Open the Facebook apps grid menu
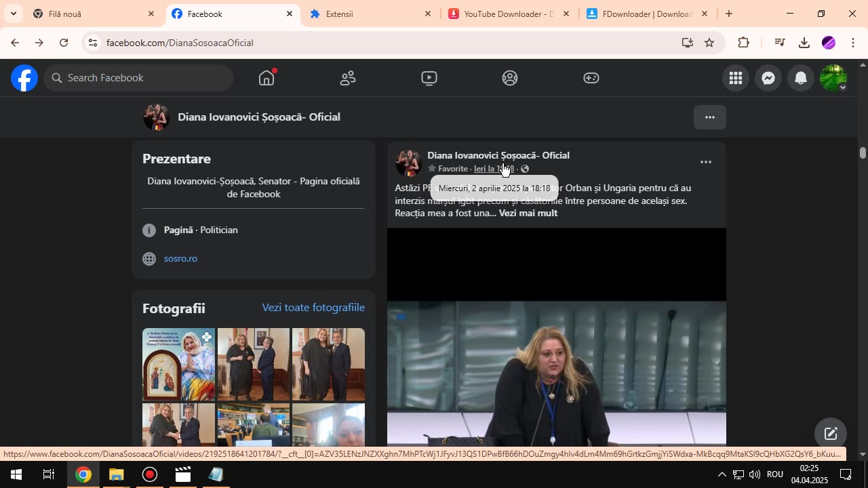Screen dimensions: 868x488 point(736,78)
